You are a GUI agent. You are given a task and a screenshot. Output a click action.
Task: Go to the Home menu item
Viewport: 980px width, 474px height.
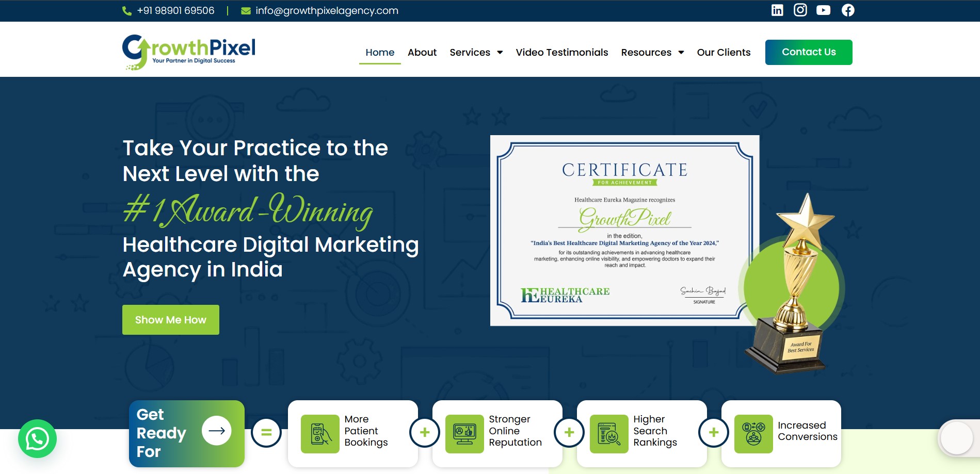(380, 52)
